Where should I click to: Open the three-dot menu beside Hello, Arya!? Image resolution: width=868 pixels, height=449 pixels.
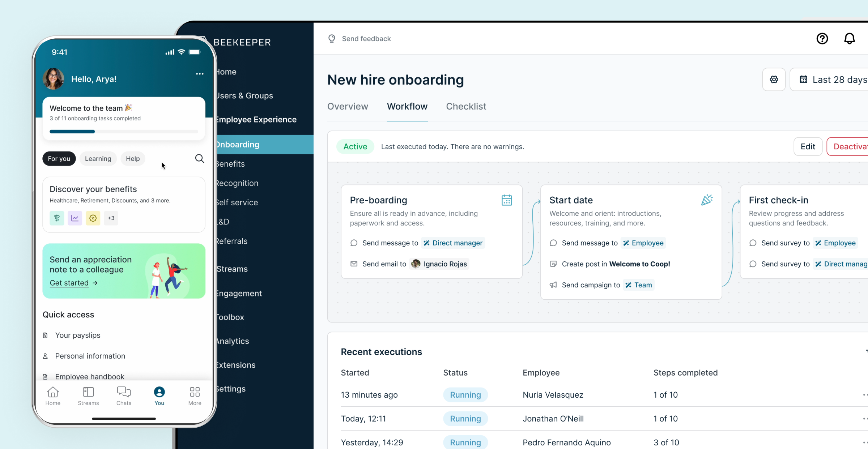coord(200,74)
